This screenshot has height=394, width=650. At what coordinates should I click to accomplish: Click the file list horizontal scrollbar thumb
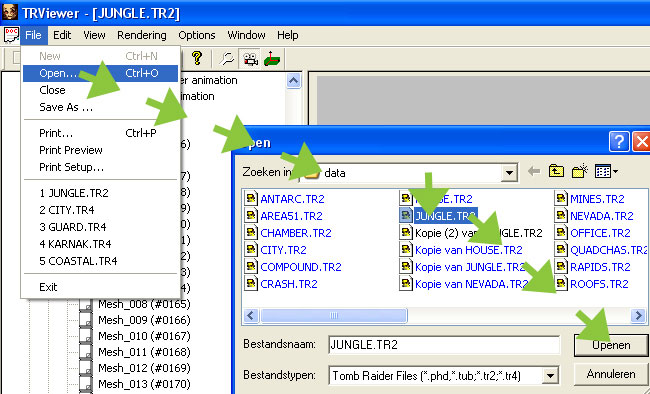334,316
